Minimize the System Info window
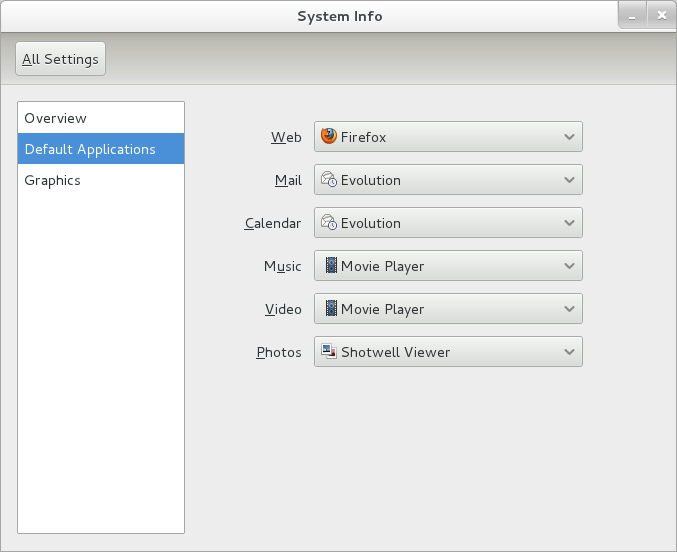Image resolution: width=677 pixels, height=552 pixels. (x=632, y=16)
